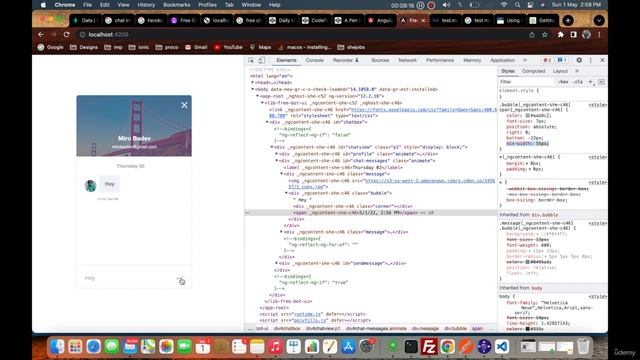Switch to the Layout sidebar tab
Screen dimensions: 640x360
point(560,71)
